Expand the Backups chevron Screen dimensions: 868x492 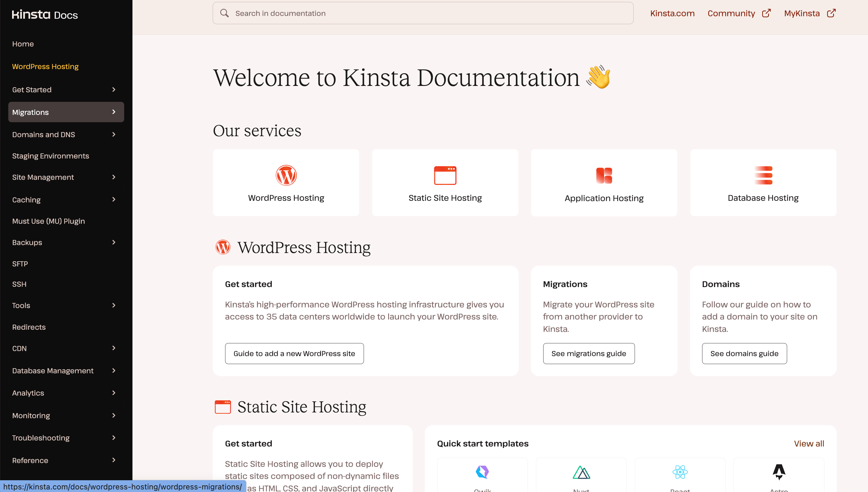(114, 242)
